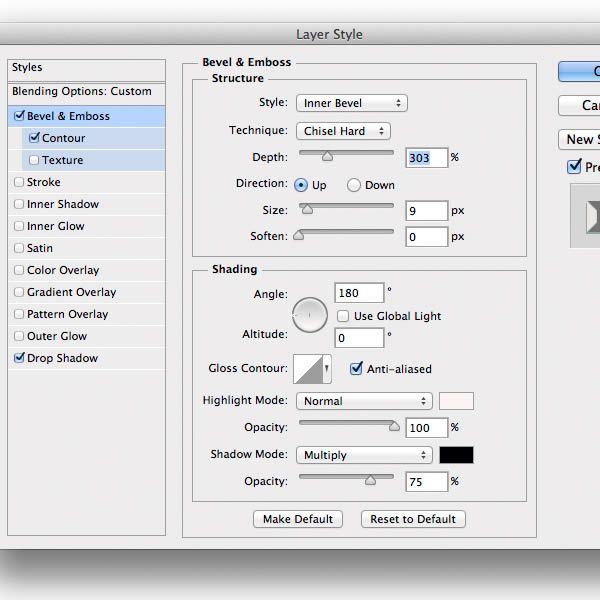Click the Altitude field showing 0
This screenshot has width=600, height=600.
click(x=359, y=338)
